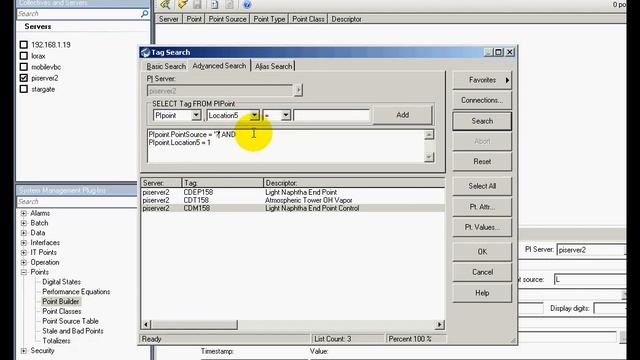
Task: Click the Point Source column header
Action: 227,19
